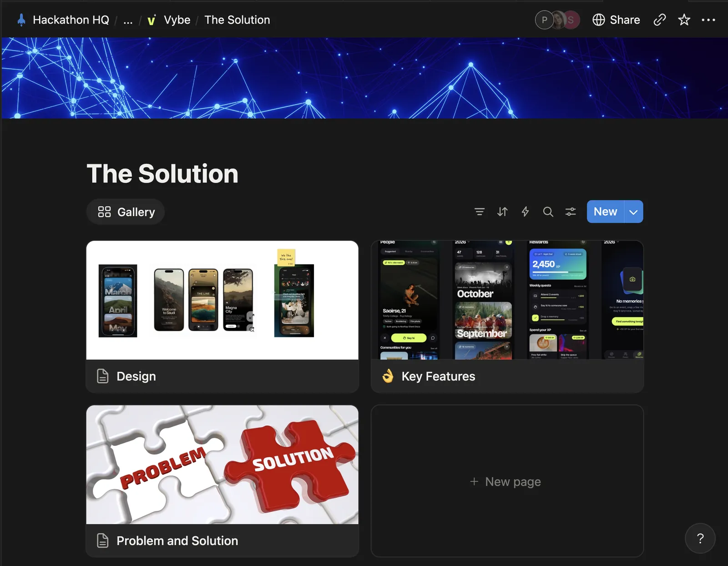
Task: Click the Design card title
Action: pos(136,376)
